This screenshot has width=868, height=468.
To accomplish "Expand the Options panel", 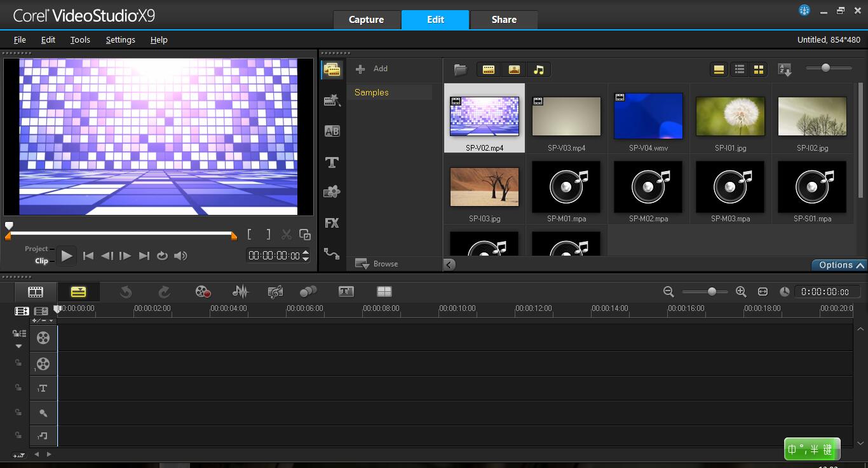I will coord(839,265).
